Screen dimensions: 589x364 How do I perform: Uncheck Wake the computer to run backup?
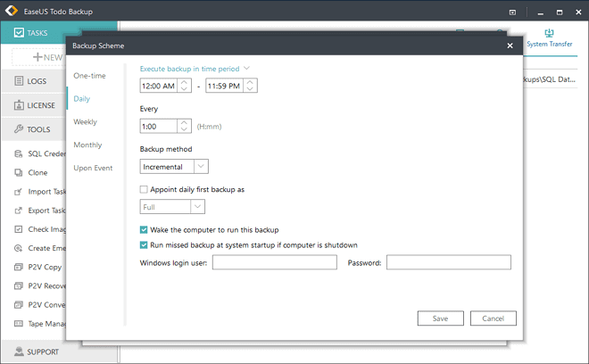pos(145,229)
